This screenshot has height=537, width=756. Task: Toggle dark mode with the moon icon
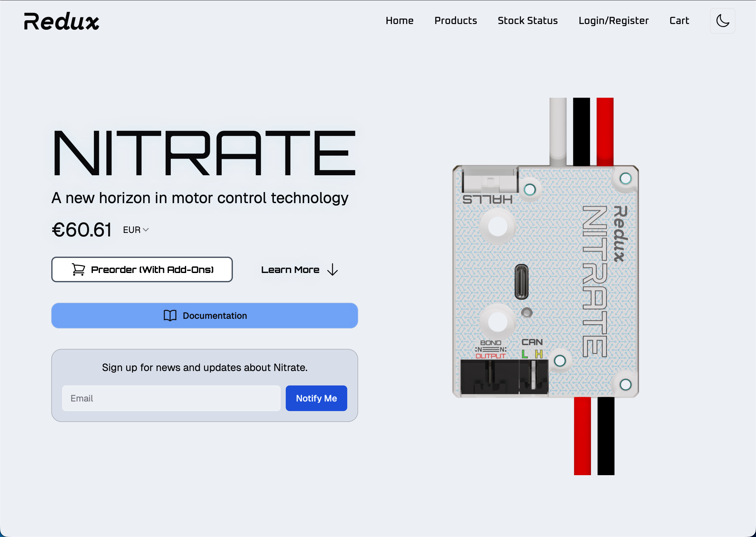coord(722,21)
